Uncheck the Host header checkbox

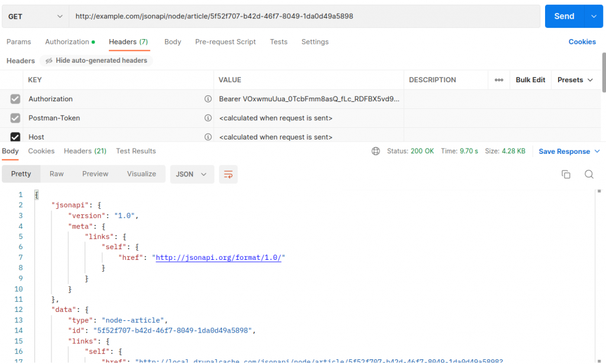coord(15,137)
